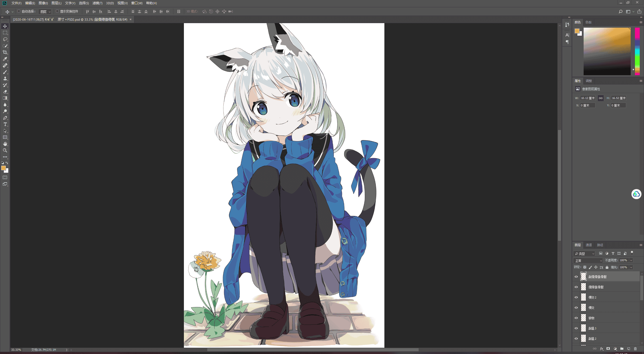Switch to the 色板 tab
This screenshot has height=354, width=644.
(x=588, y=22)
